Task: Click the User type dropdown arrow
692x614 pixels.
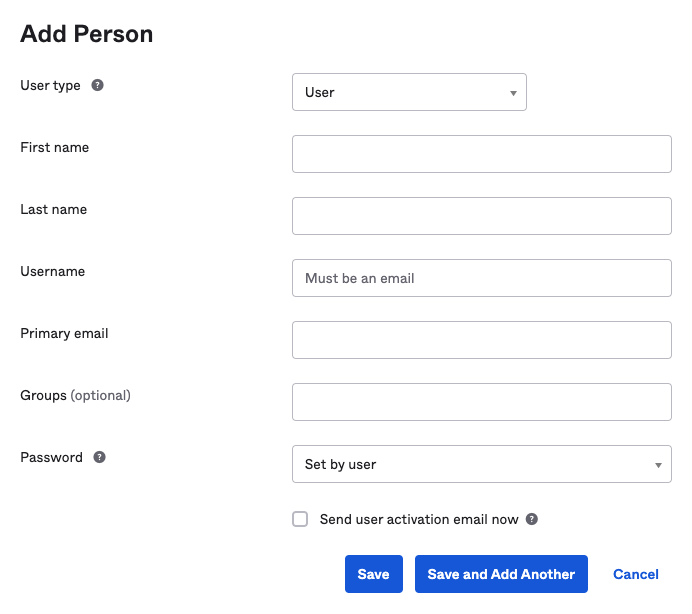Action: pos(513,93)
